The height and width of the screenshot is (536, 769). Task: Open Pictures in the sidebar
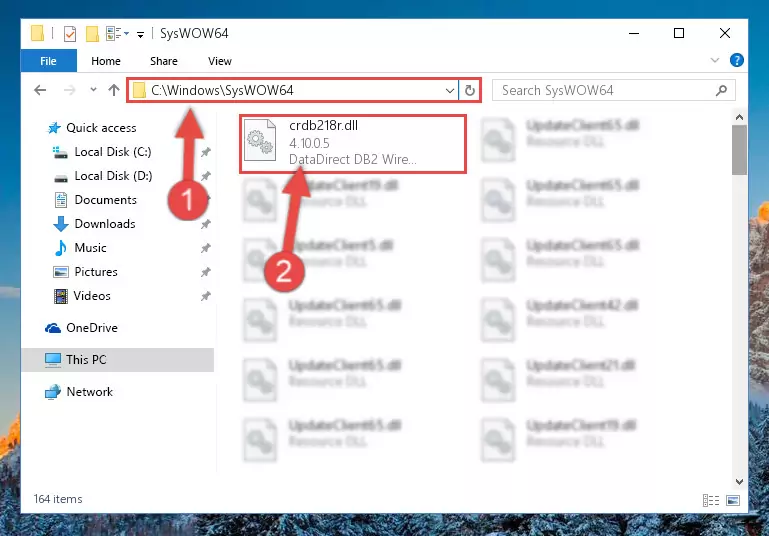coord(85,272)
